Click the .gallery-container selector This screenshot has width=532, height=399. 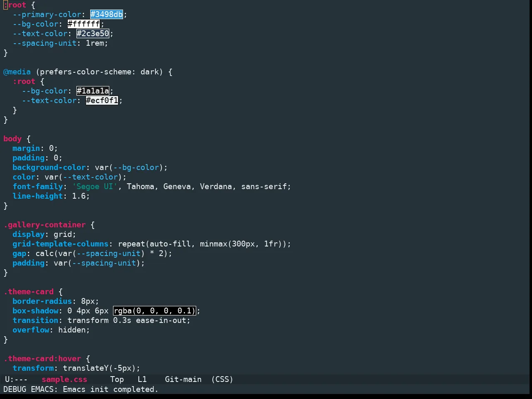click(44, 225)
